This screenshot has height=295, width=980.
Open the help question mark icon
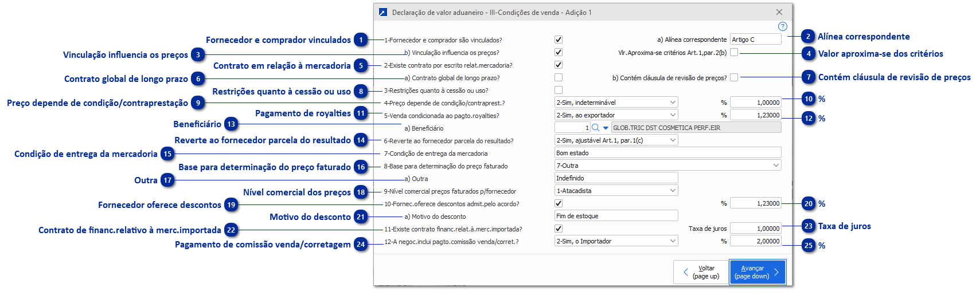(x=782, y=26)
